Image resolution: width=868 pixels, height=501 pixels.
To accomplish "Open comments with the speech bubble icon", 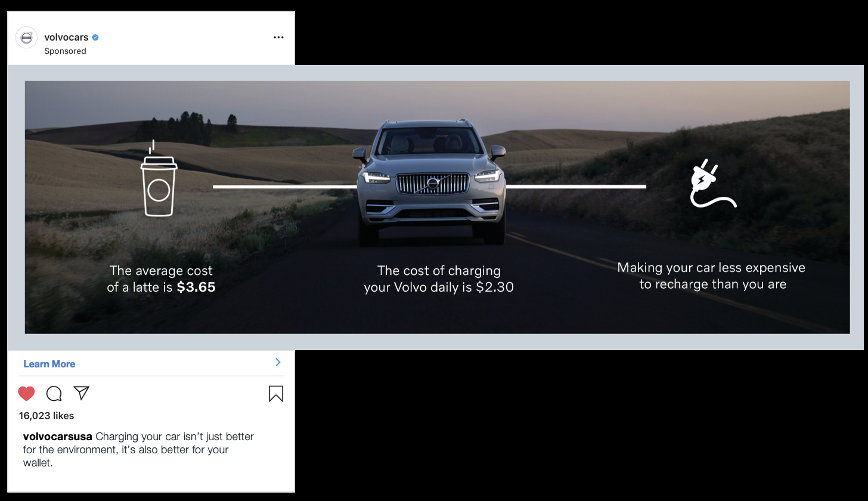I will (x=54, y=394).
